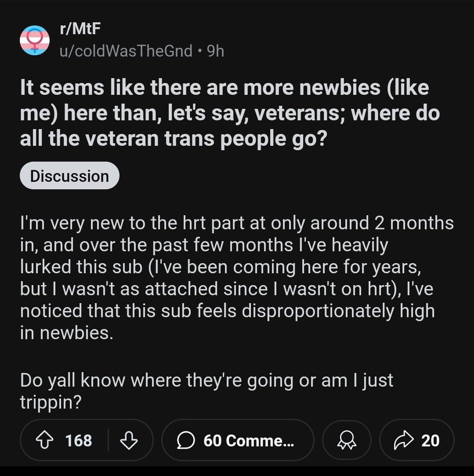Filter by the Discussion flair
The image size is (474, 476).
pyautogui.click(x=69, y=175)
